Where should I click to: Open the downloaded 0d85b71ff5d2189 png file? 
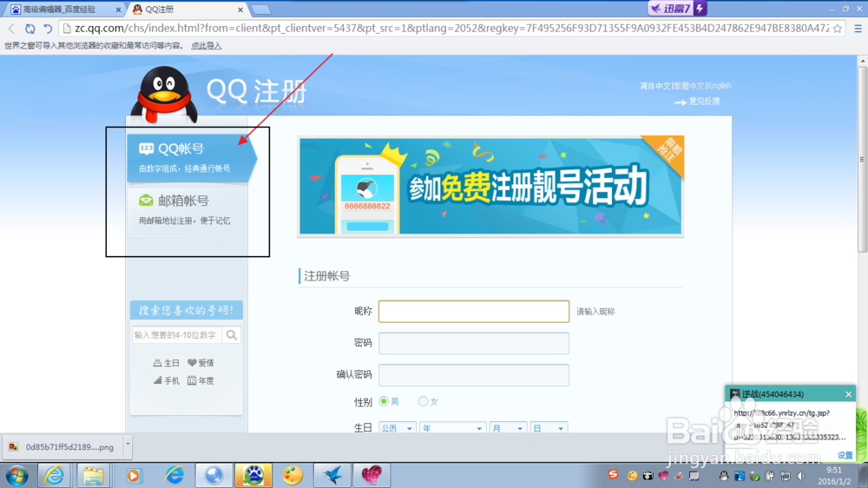(62, 447)
